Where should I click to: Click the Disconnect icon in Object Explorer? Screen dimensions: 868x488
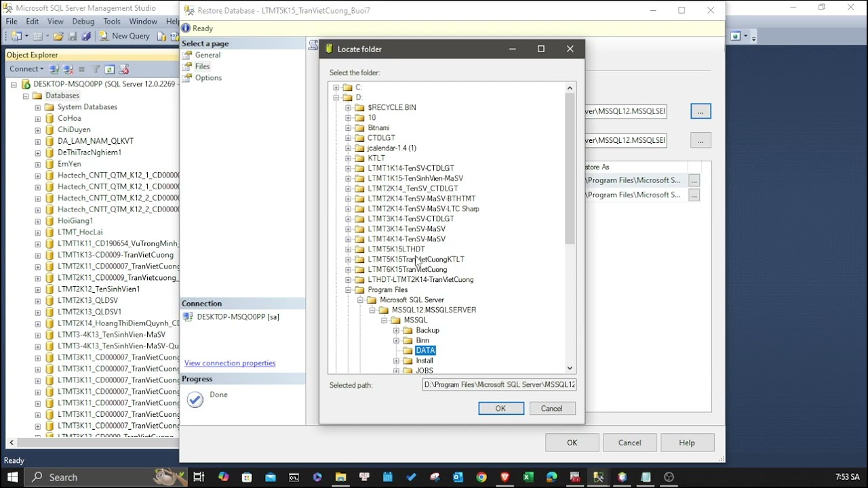pos(68,69)
